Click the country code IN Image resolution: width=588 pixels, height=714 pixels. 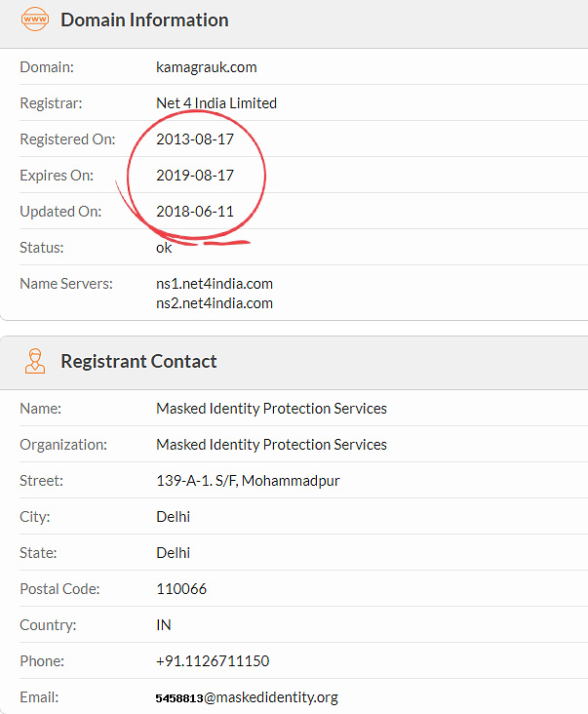164,625
